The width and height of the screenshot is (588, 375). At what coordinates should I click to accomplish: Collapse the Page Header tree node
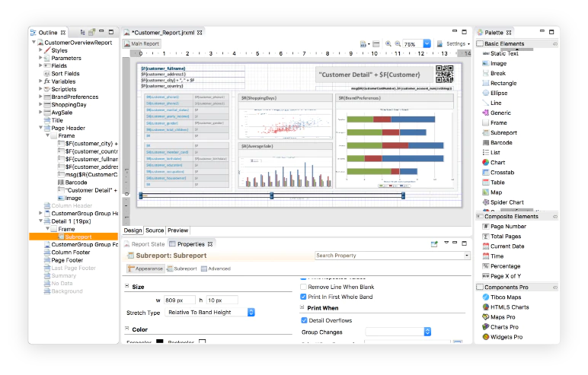[x=40, y=128]
